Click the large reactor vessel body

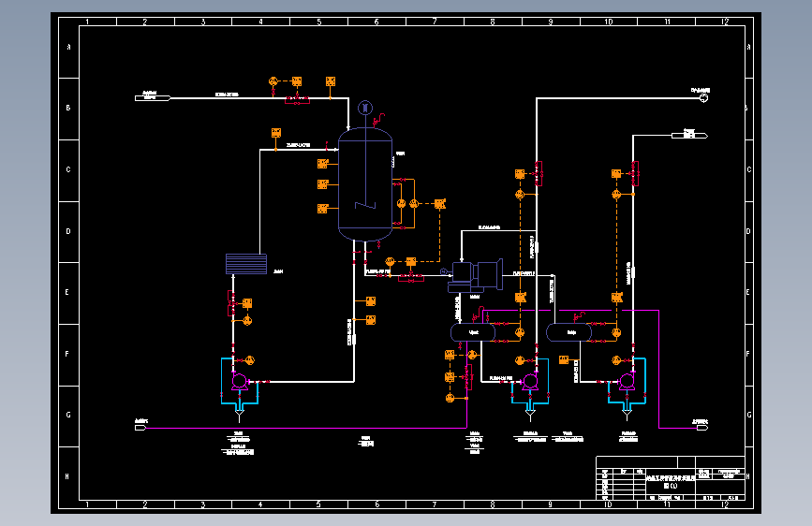click(x=365, y=184)
